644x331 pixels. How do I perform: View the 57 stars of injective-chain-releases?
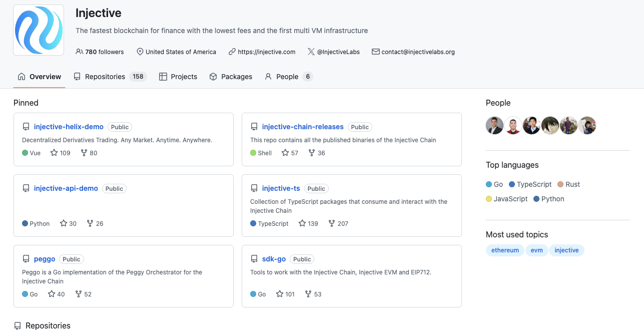coord(290,153)
